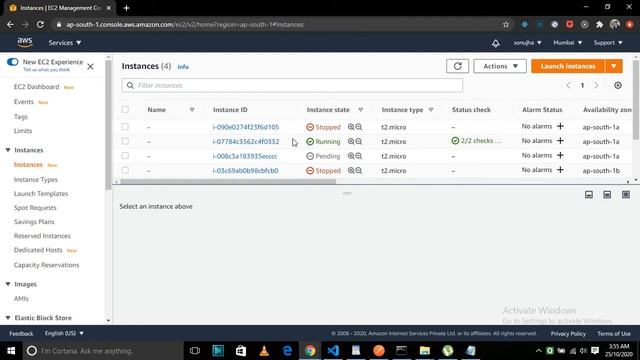
Task: Check instance i-07784c3562c4f0332 checkbox
Action: (125, 141)
